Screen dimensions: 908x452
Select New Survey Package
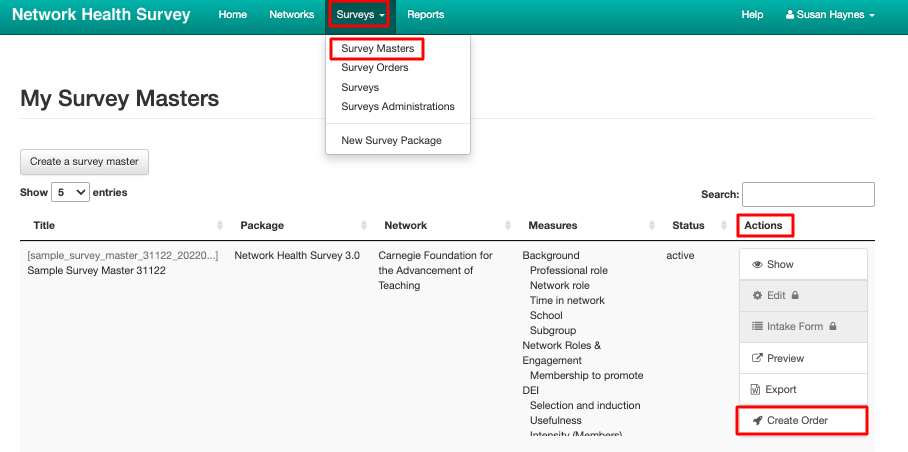(391, 141)
